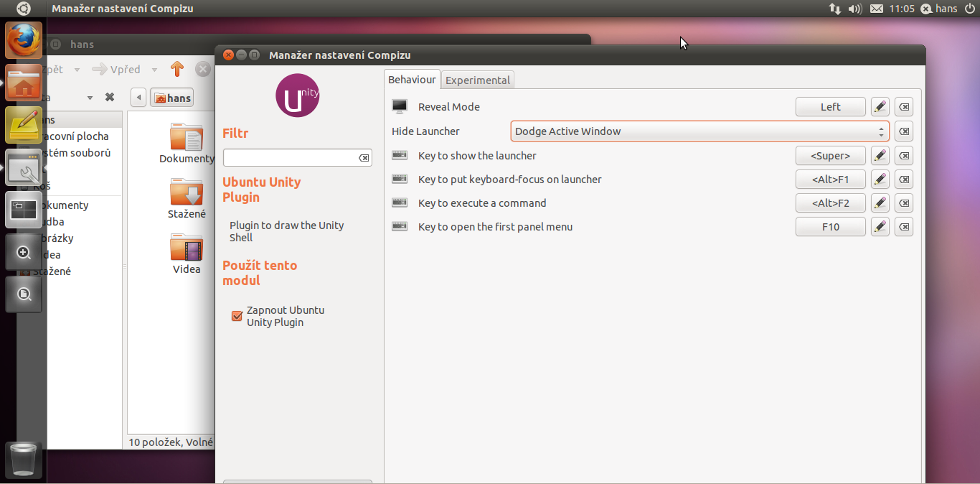Open the sound volume indicator menu
The width and height of the screenshot is (980, 484).
click(x=854, y=9)
